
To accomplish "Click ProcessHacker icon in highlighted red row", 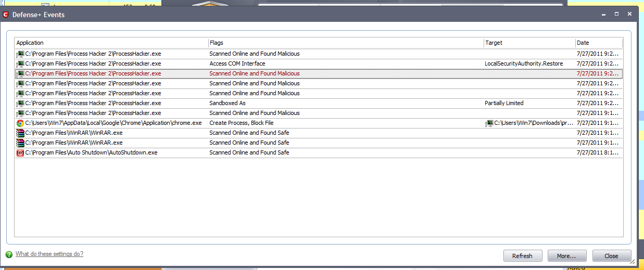I will (20, 73).
